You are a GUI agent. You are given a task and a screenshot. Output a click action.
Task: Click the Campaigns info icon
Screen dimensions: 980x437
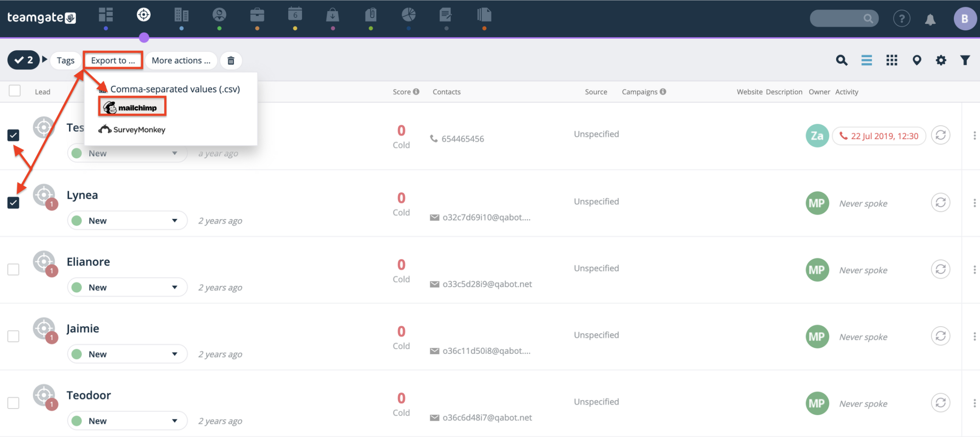coord(663,92)
